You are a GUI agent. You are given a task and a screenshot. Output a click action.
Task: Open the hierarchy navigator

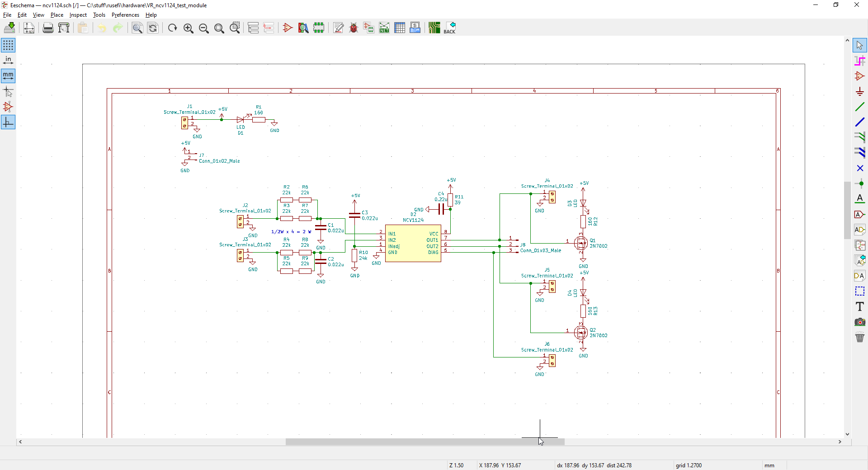[x=253, y=28]
